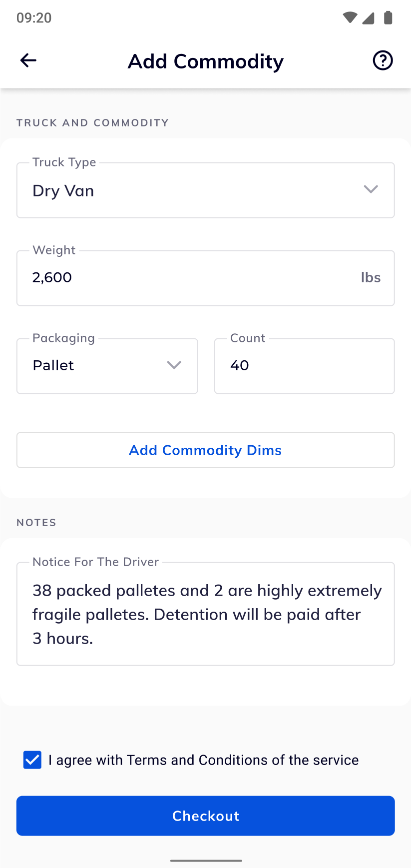Tap the lbs unit label
The width and height of the screenshot is (411, 868).
[371, 278]
